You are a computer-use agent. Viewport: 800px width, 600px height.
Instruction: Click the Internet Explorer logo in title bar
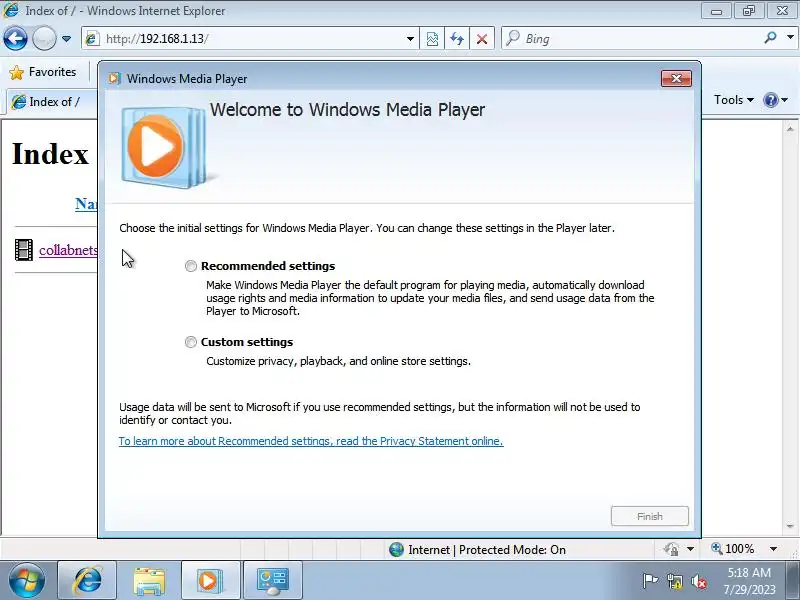click(x=11, y=10)
